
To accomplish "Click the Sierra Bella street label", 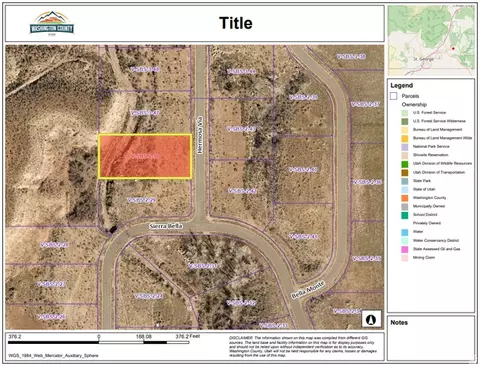I will pyautogui.click(x=166, y=226).
